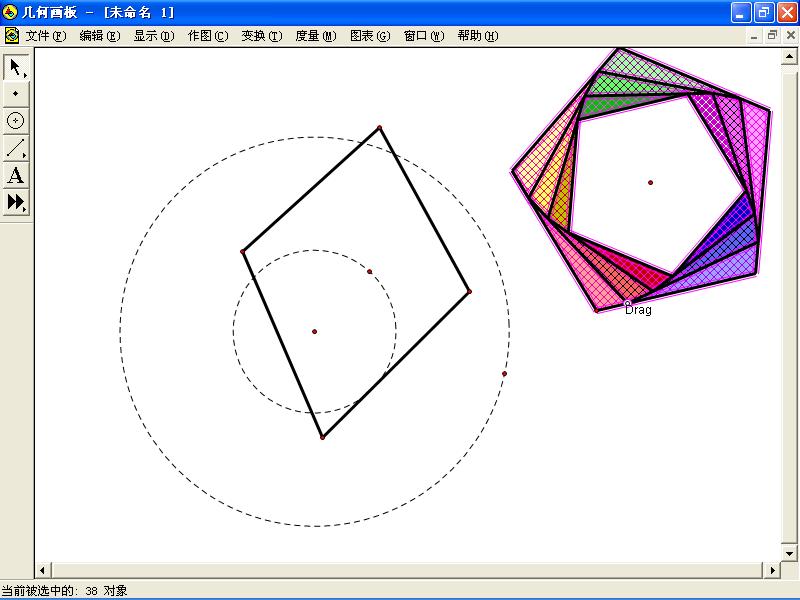Select the arrow selection tool

16,67
